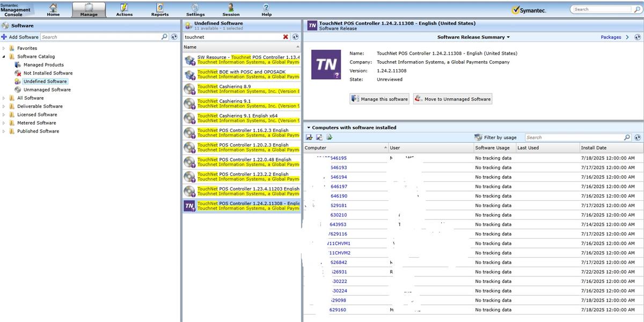Click Add Software
Image resolution: width=644 pixels, height=322 pixels.
[20, 37]
